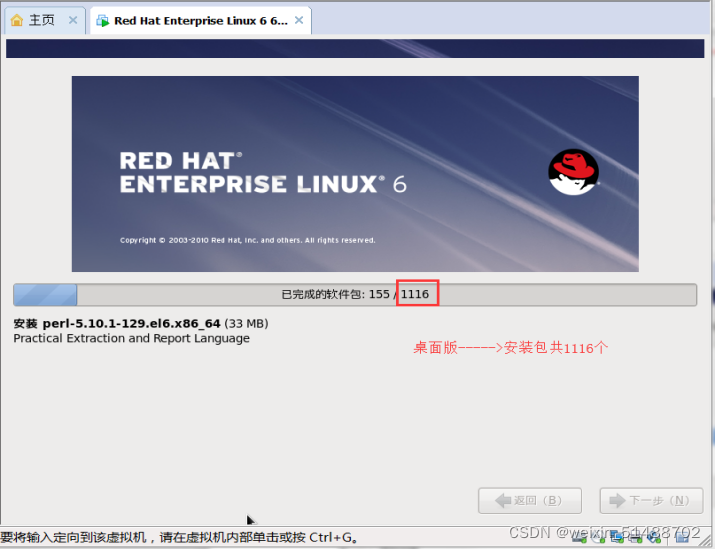Click the sound card icon in status bar
Screen dimensions: 715x549
(x=653, y=538)
